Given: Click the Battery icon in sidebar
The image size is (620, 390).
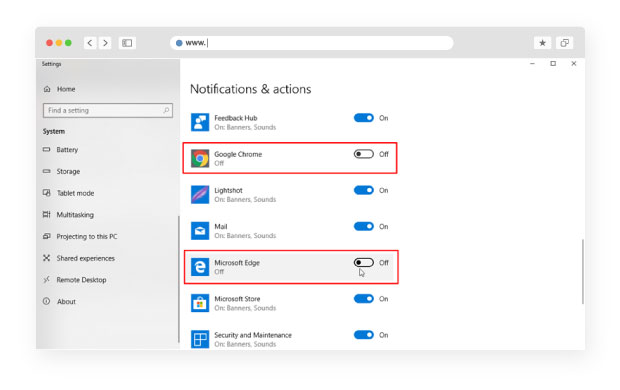Looking at the screenshot, I should click(47, 150).
